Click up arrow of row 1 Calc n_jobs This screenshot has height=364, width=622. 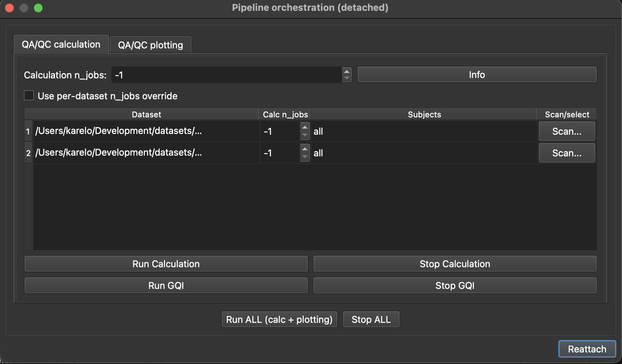click(x=305, y=127)
